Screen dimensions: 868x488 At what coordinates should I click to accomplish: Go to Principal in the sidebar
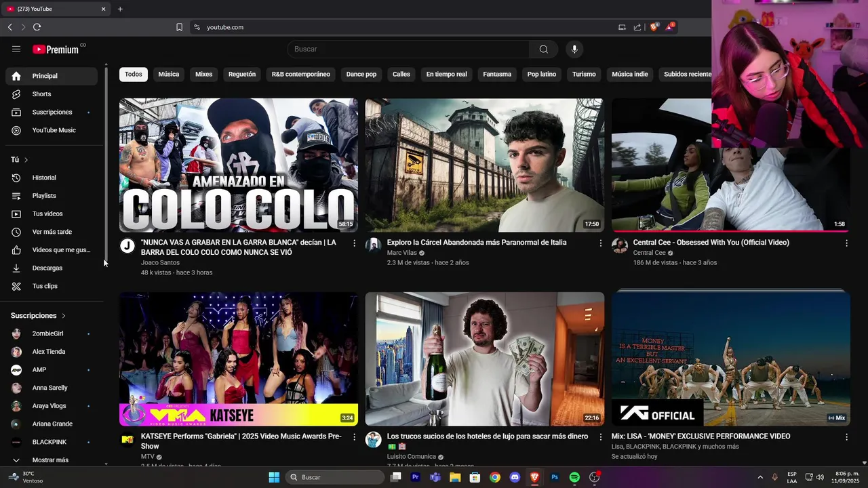coord(52,76)
